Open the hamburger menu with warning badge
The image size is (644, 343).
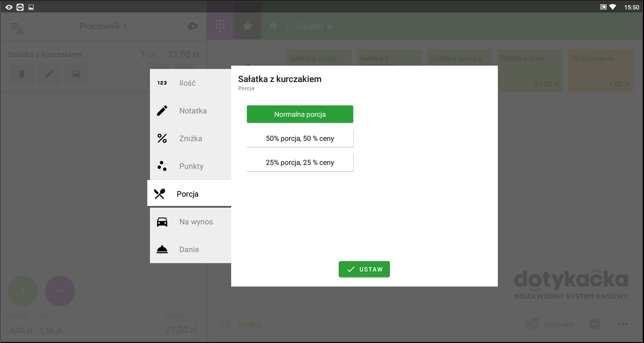[17, 27]
